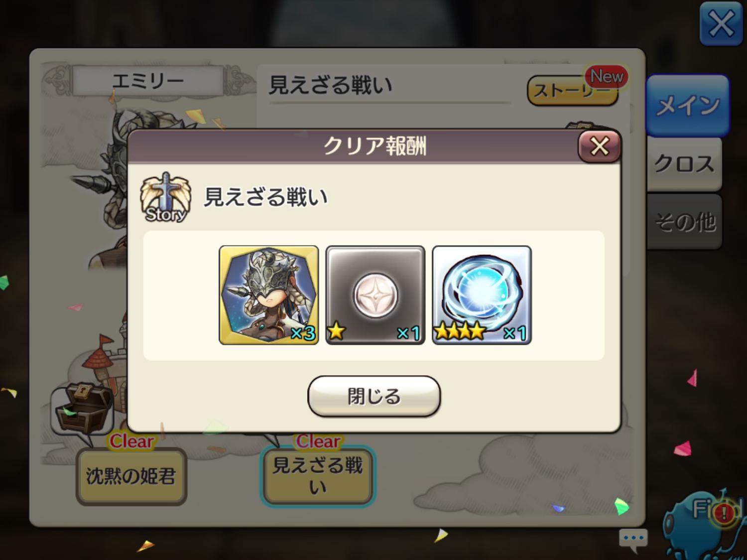Close the クリア報酬 reward dialog
Image resolution: width=747 pixels, height=560 pixels.
click(600, 146)
